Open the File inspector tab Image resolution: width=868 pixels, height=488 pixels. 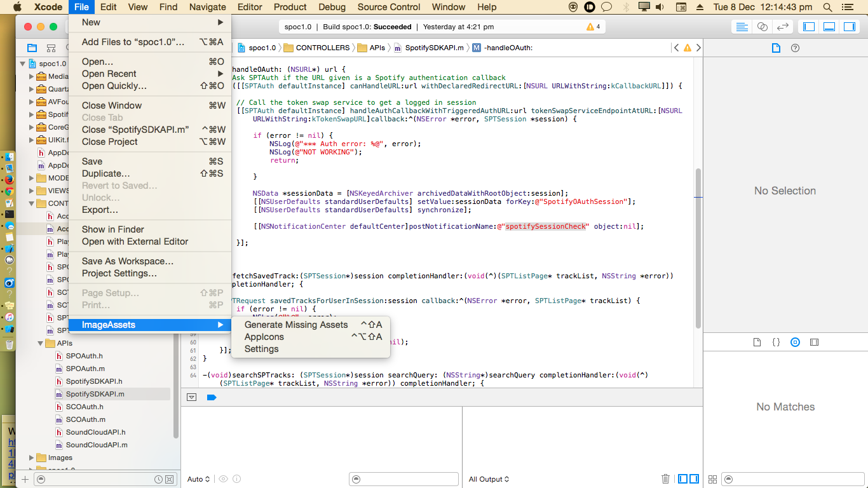(776, 48)
